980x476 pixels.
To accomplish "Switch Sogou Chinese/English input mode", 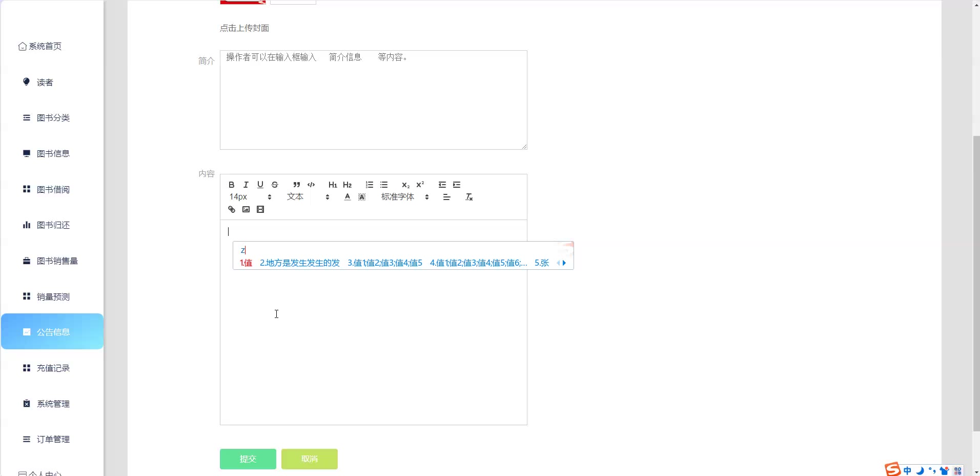I will (x=908, y=470).
